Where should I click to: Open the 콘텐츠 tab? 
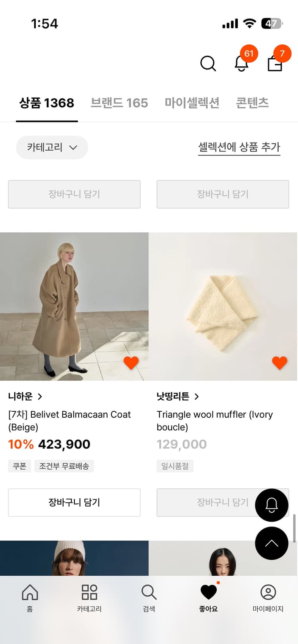(x=252, y=102)
